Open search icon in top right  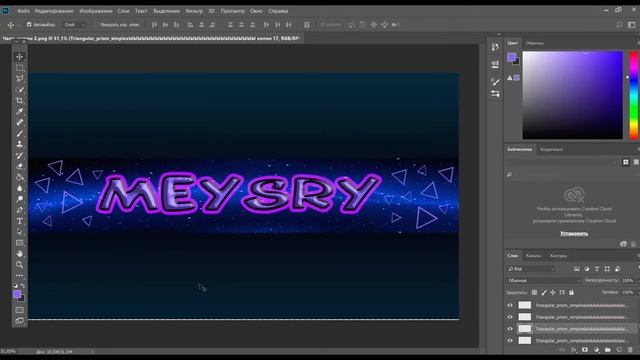coord(619,25)
